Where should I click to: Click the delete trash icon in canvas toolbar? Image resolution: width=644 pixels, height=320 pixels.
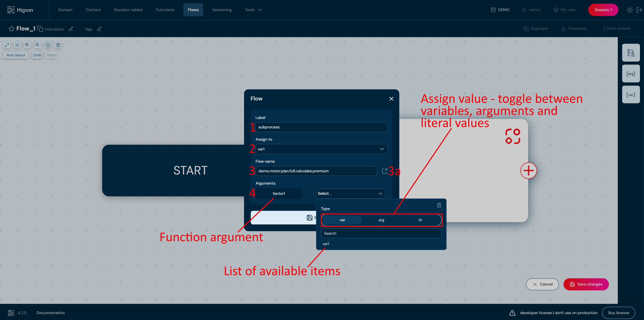pos(58,45)
